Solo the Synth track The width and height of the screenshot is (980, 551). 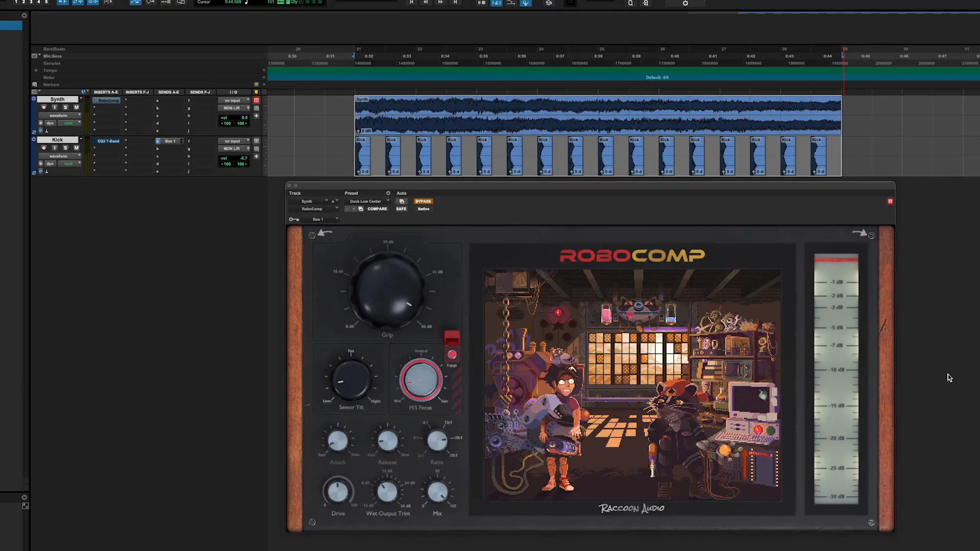coord(65,107)
